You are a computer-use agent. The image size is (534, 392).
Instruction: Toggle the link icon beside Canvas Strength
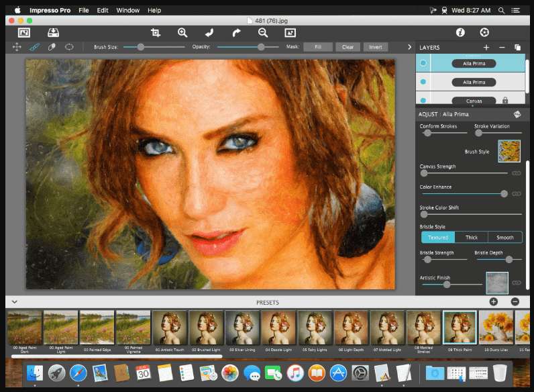coord(517,173)
